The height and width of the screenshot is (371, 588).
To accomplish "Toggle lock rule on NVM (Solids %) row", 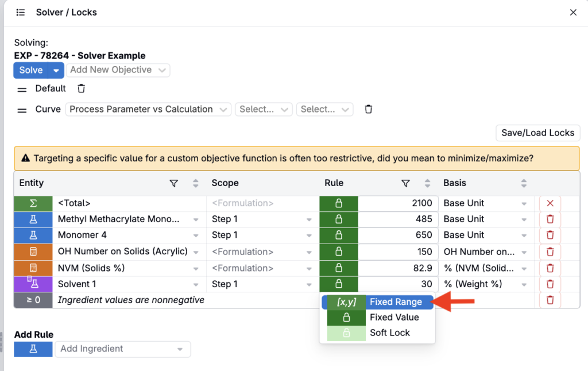I will tap(339, 268).
